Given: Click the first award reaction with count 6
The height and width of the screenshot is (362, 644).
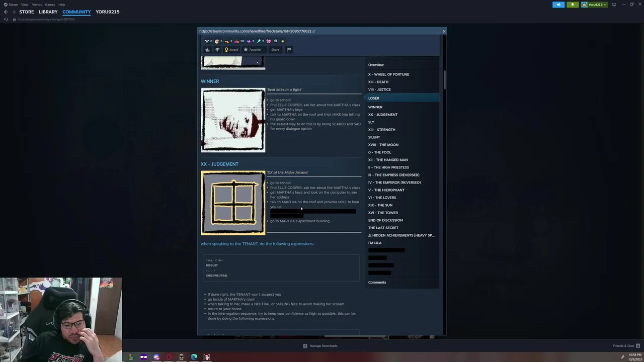Looking at the screenshot, I should 208,41.
